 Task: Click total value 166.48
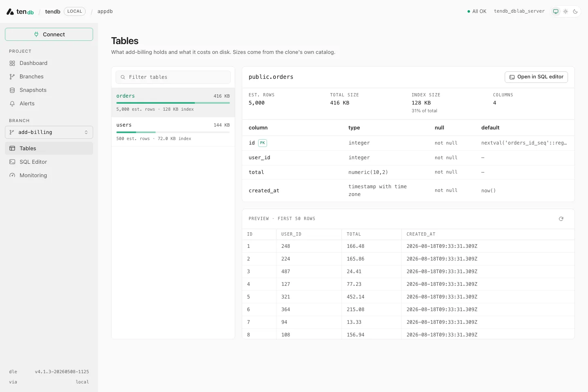tap(356, 246)
